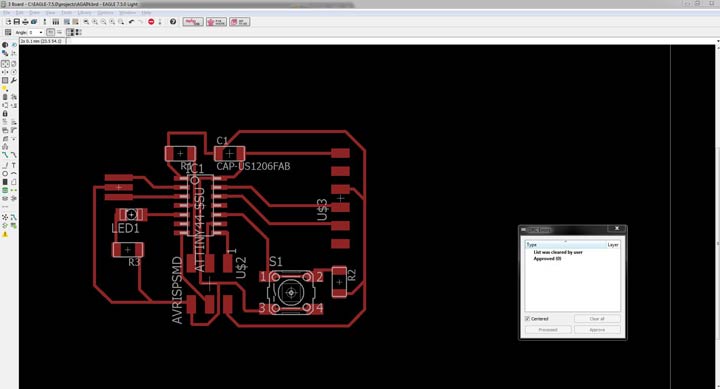Open the Library menu
720x389 pixels.
coord(84,12)
